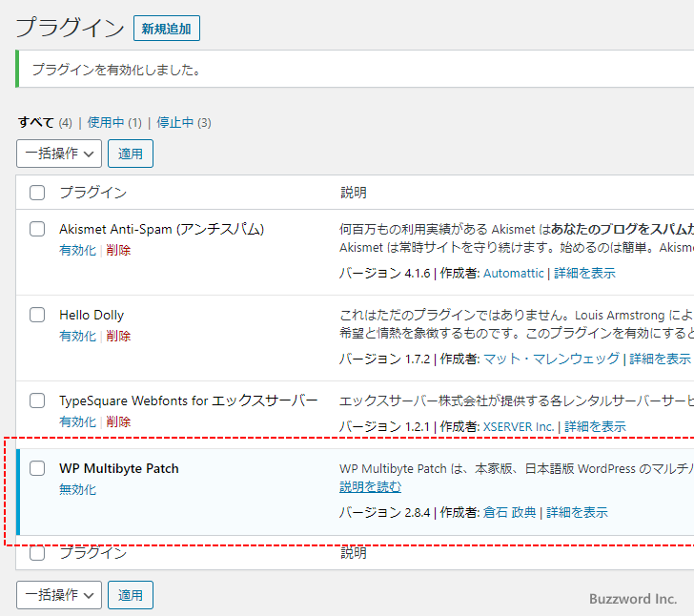Click the Hello Dolly plugin name
694x616 pixels.
pyautogui.click(x=92, y=315)
